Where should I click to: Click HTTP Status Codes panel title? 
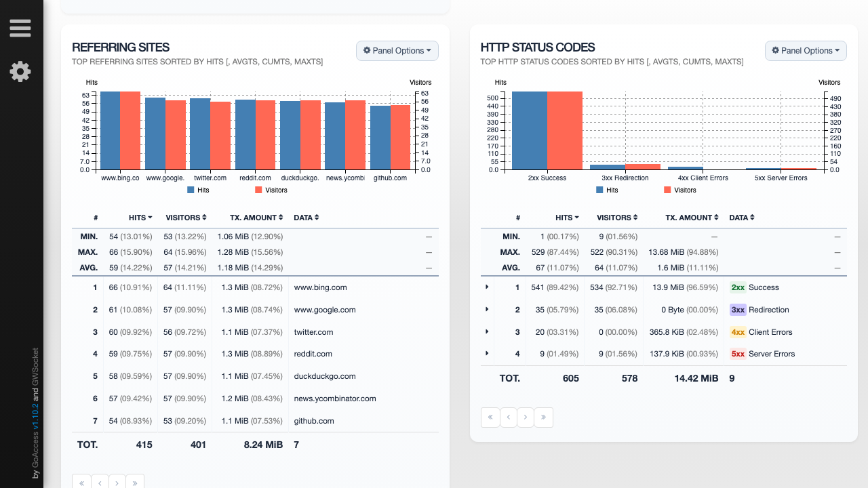538,47
